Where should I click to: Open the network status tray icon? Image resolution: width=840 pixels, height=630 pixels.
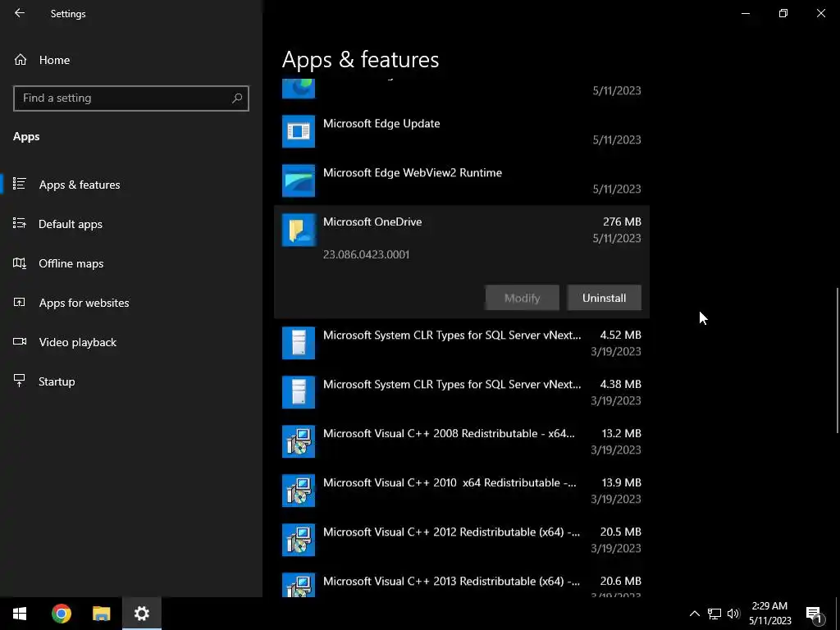pos(714,614)
